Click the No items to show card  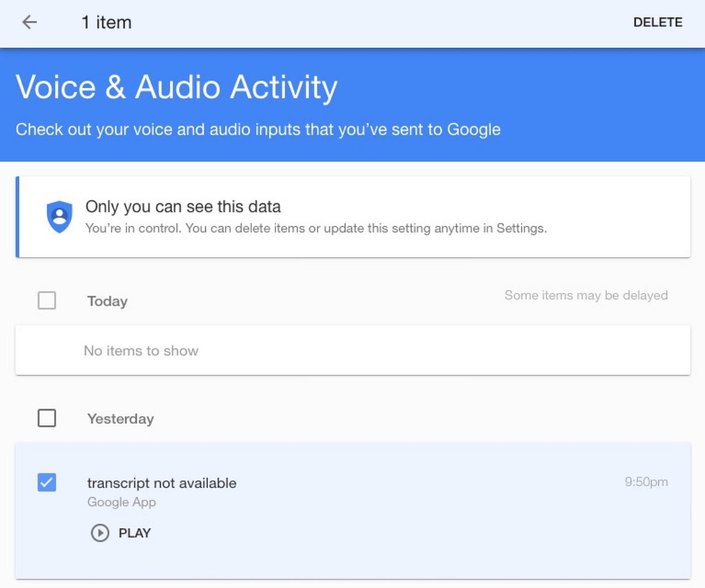coord(142,350)
